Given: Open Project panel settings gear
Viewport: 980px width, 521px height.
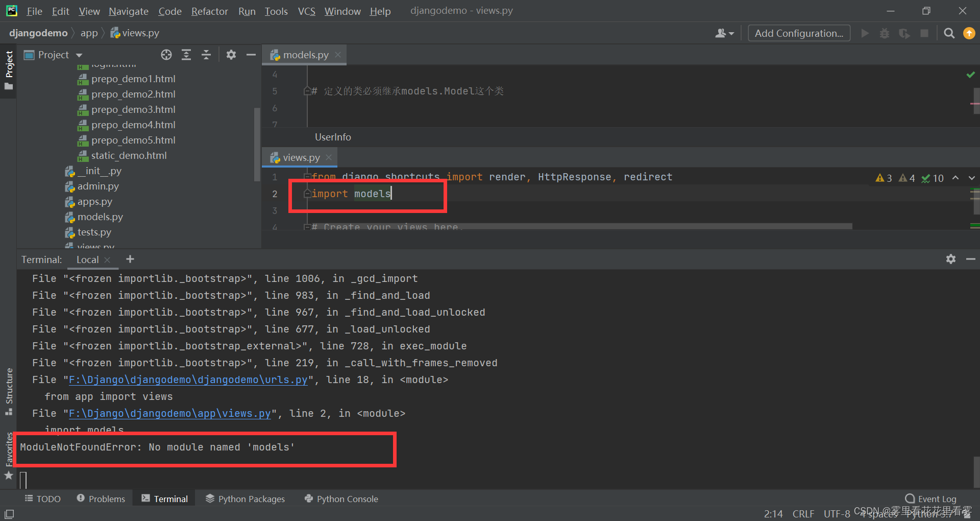Looking at the screenshot, I should tap(231, 55).
